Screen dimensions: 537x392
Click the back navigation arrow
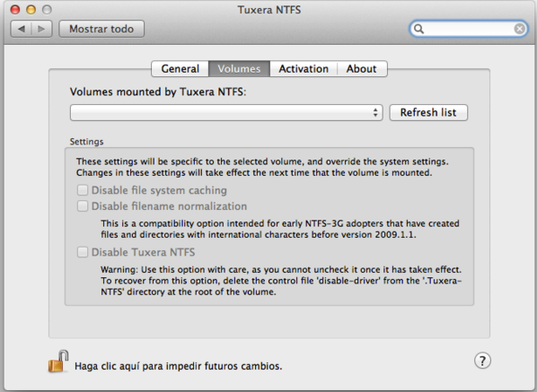tap(22, 29)
